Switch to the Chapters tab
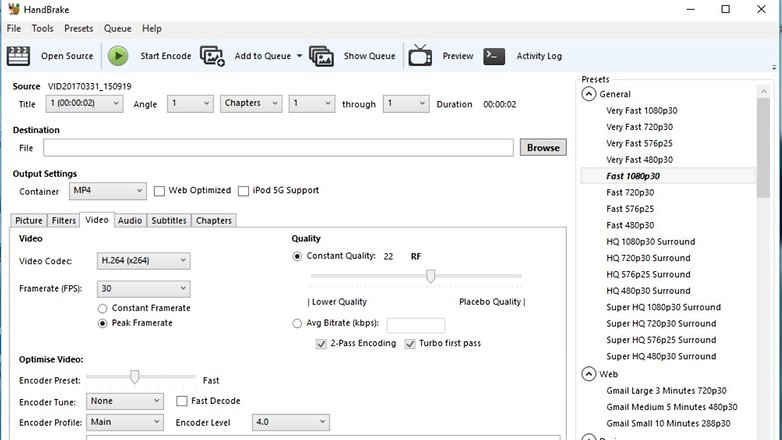Screen dimensions: 782x440 (213, 220)
